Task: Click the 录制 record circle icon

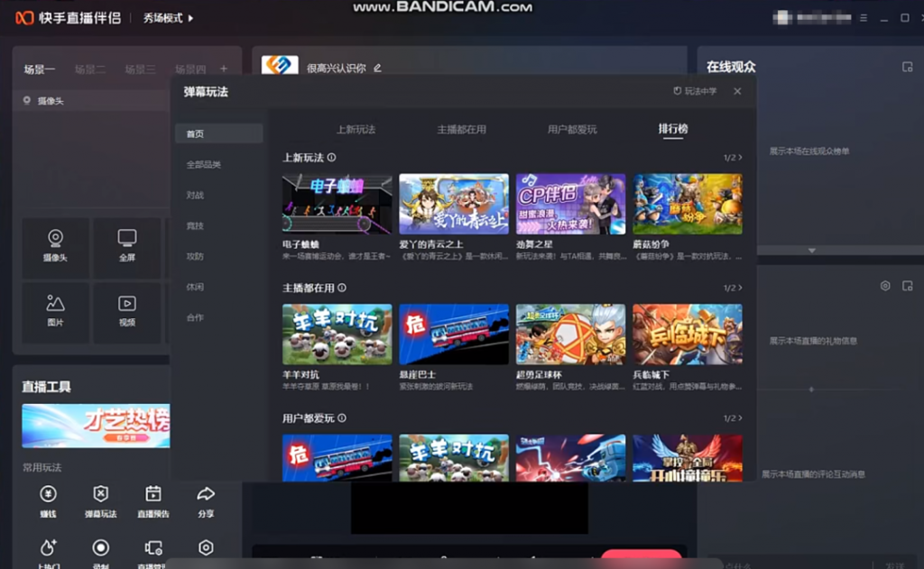Action: 101,547
